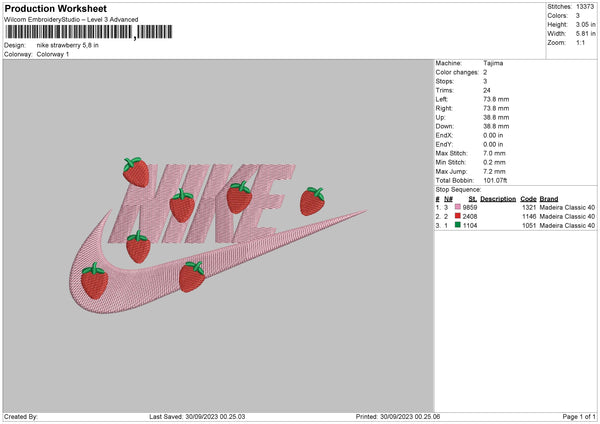Click the thread code 1051
This screenshot has height=424, width=600.
tap(529, 226)
